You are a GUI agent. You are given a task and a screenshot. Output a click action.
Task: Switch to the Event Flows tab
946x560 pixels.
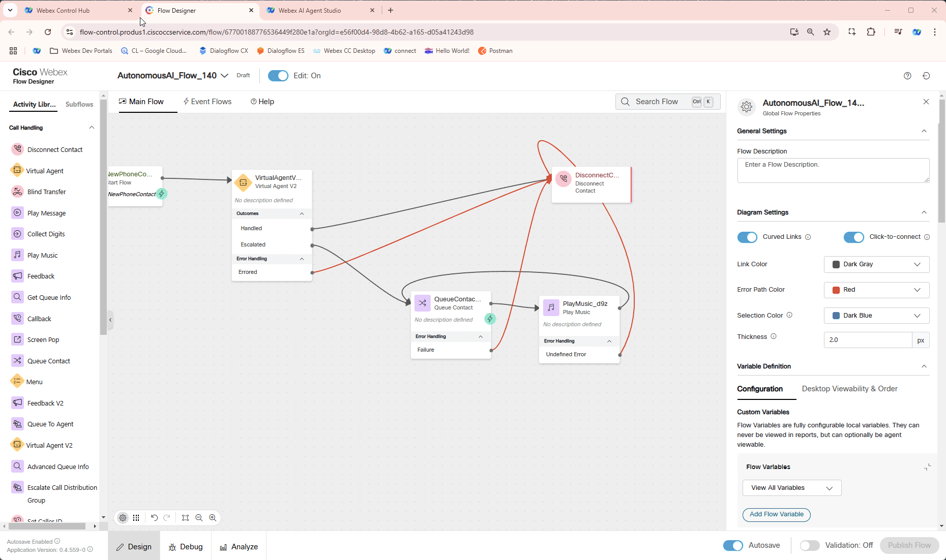coord(208,102)
